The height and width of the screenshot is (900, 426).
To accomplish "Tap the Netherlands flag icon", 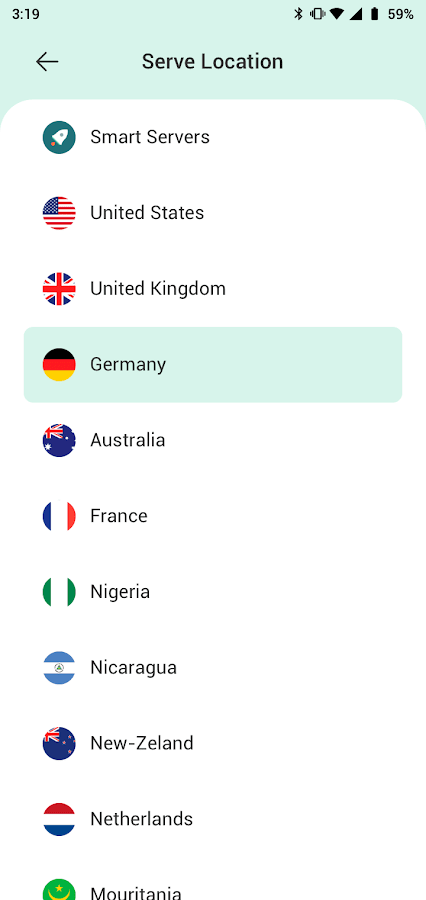I will tap(59, 819).
